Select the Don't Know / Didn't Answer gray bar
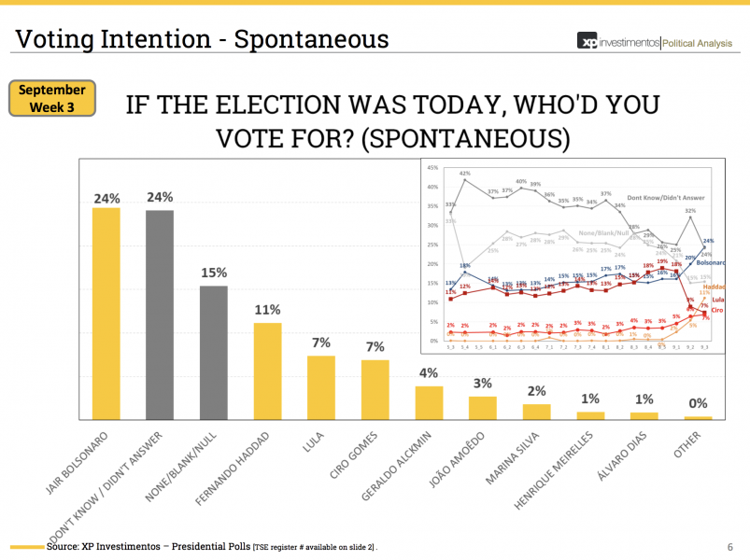Image resolution: width=750 pixels, height=560 pixels. coord(160,315)
